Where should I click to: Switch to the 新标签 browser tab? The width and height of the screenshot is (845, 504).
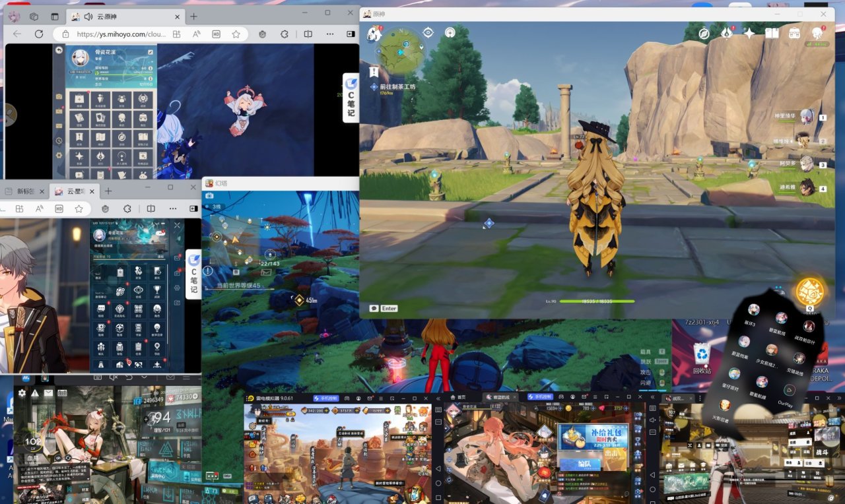pyautogui.click(x=25, y=191)
